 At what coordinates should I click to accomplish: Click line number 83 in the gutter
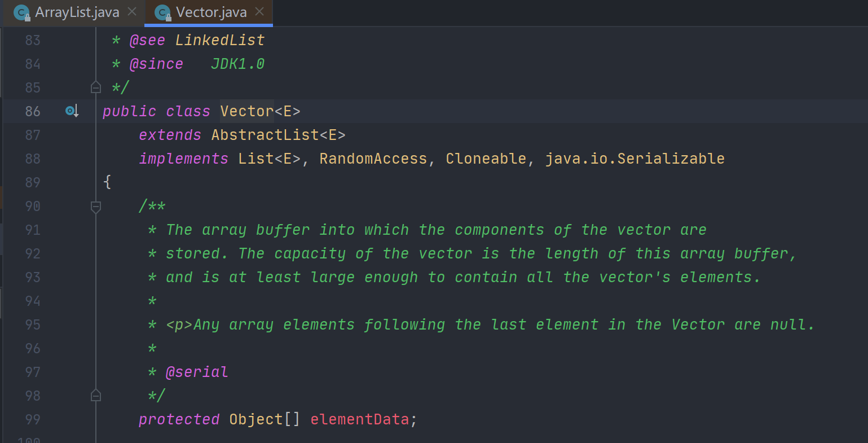[33, 40]
